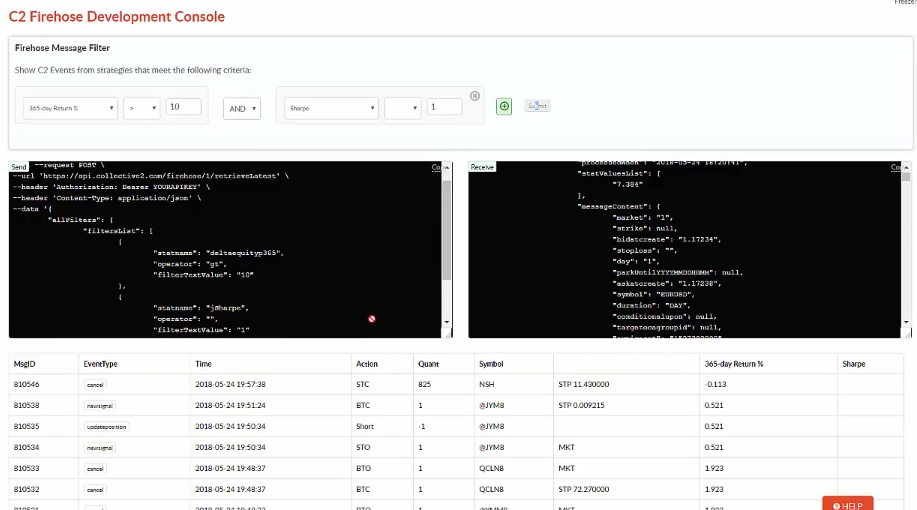This screenshot has width=917, height=510.
Task: Click the timestamp 2018-05-24 19:51:24
Action: coord(230,405)
